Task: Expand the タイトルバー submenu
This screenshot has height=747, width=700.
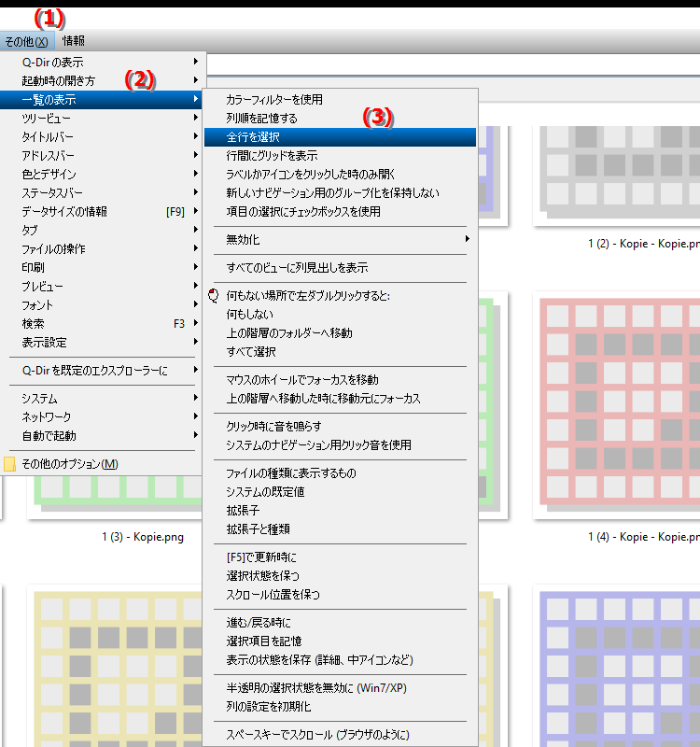Action: coord(103,136)
